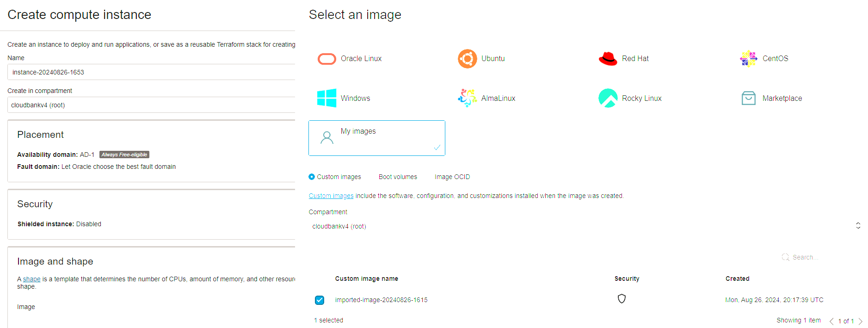This screenshot has height=328, width=868.
Task: Click the Placement section heading
Action: [41, 135]
